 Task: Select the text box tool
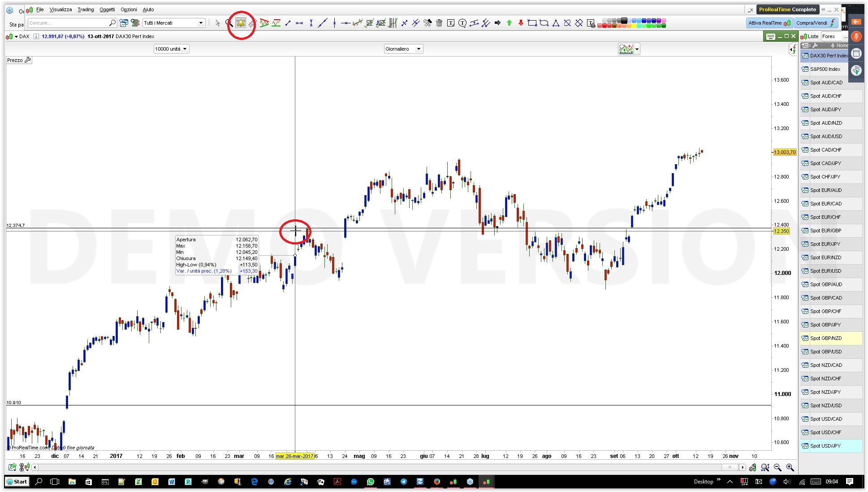(451, 23)
